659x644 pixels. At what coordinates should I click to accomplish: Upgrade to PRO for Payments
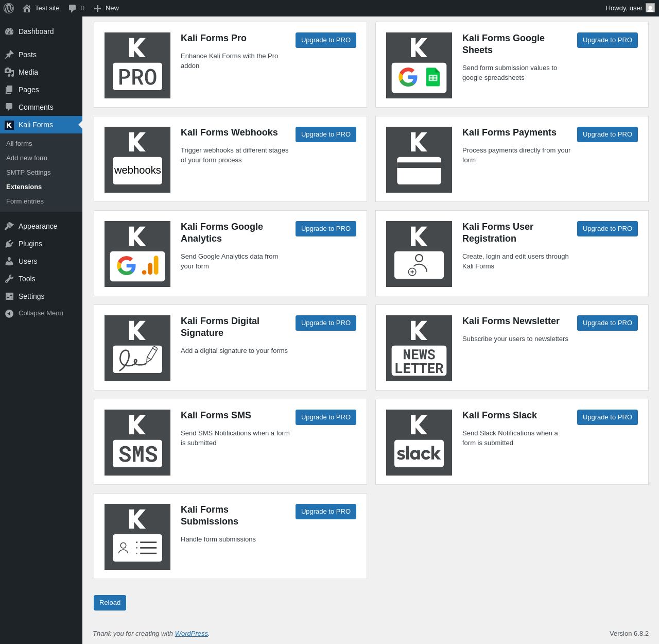click(608, 134)
